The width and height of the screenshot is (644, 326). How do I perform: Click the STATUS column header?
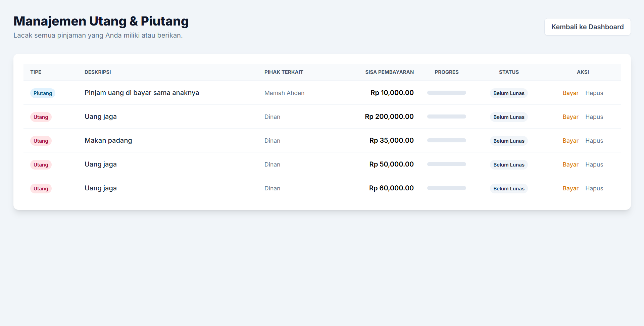[x=509, y=72]
